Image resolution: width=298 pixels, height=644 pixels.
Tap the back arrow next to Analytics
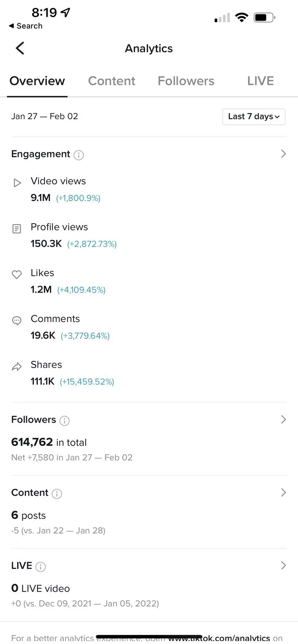(20, 48)
